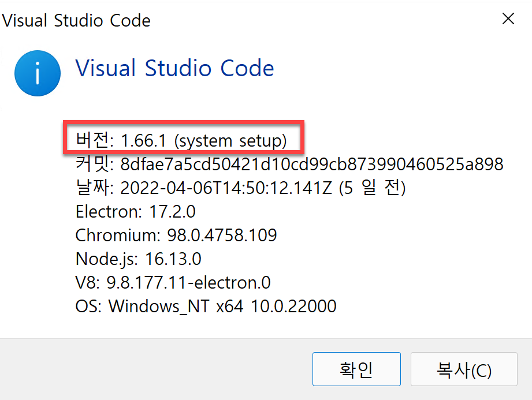Click the blue information icon
This screenshot has height=400, width=532.
pos(38,73)
